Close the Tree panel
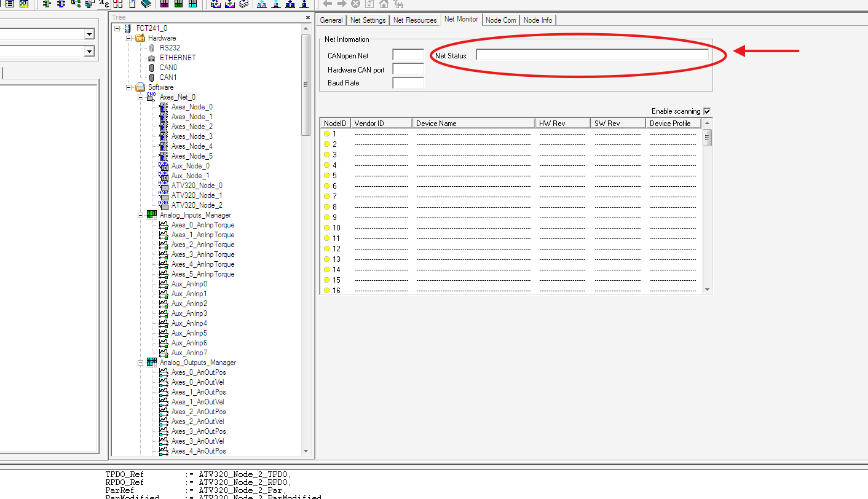 (308, 18)
